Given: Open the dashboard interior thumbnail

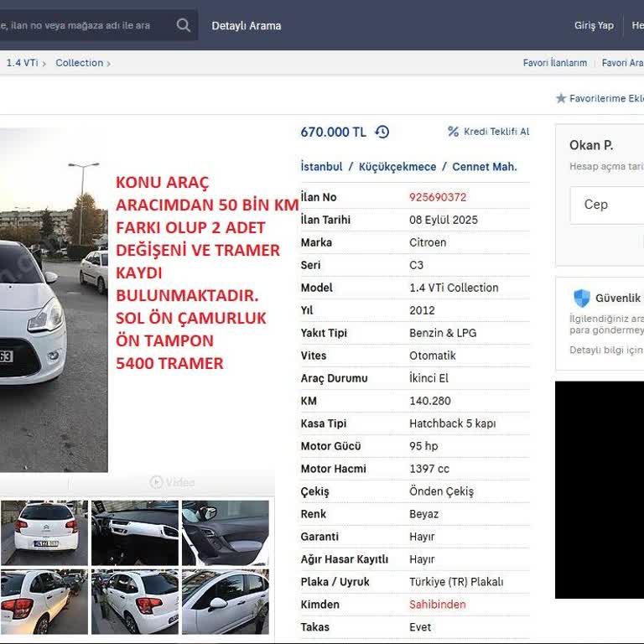Looking at the screenshot, I should (135, 532).
